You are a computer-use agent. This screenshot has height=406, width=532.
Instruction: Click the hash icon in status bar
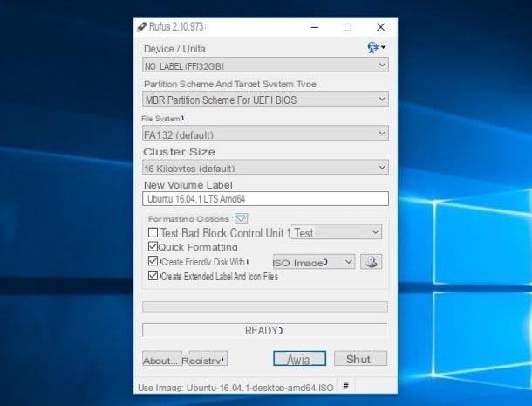(x=345, y=386)
